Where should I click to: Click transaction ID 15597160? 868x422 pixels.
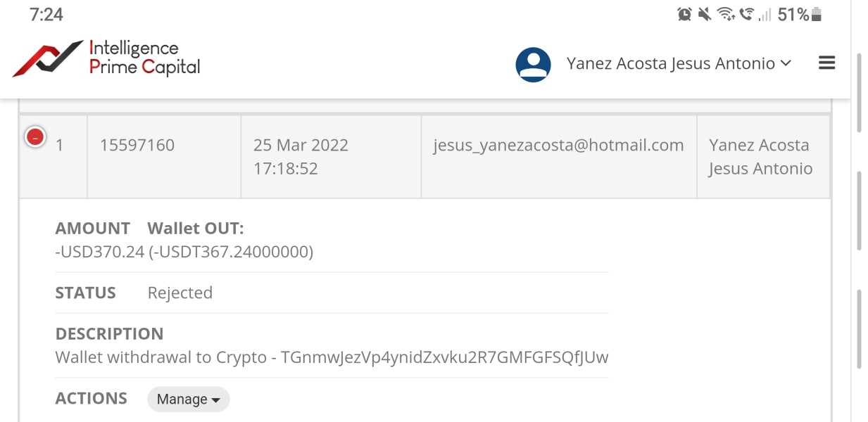(137, 146)
